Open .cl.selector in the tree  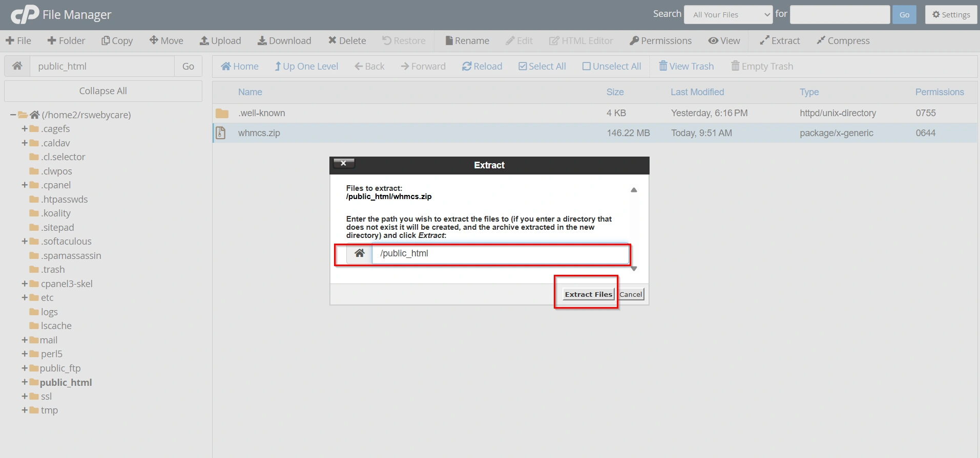point(62,157)
